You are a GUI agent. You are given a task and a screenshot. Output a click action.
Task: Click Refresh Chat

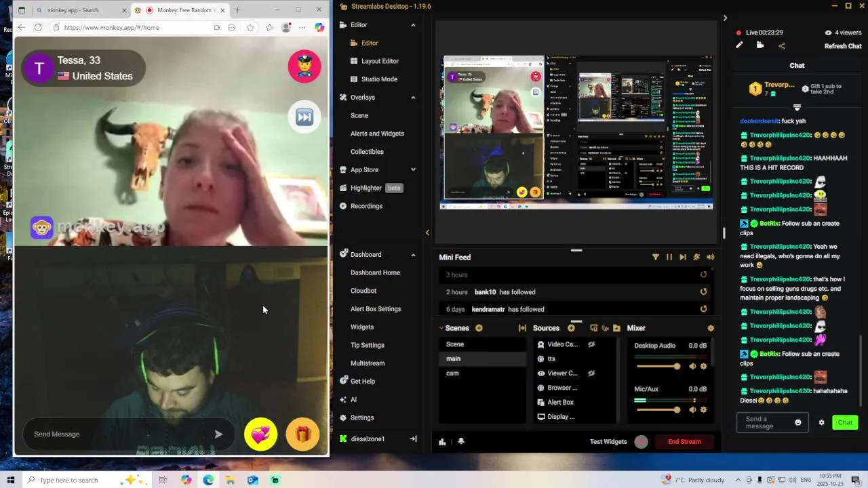(843, 46)
